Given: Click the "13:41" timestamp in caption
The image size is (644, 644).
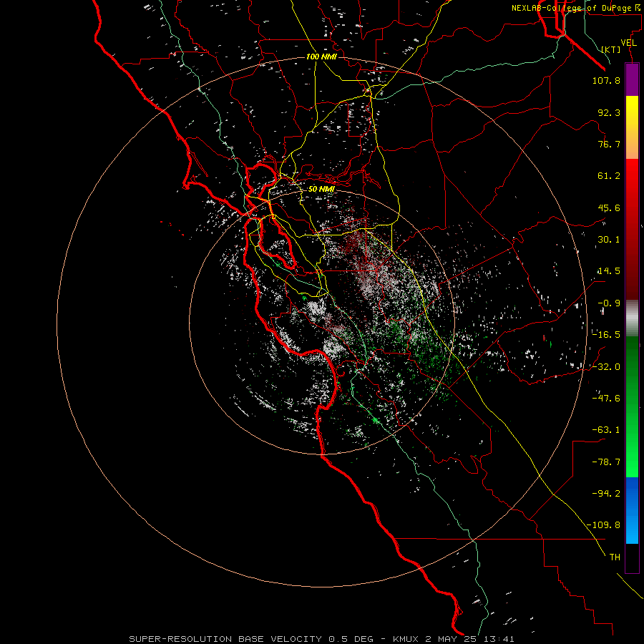Looking at the screenshot, I should [x=499, y=639].
